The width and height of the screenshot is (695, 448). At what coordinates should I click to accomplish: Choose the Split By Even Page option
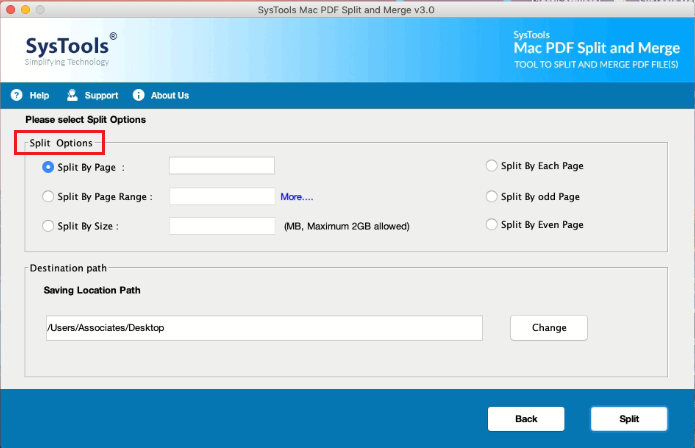[x=491, y=225]
